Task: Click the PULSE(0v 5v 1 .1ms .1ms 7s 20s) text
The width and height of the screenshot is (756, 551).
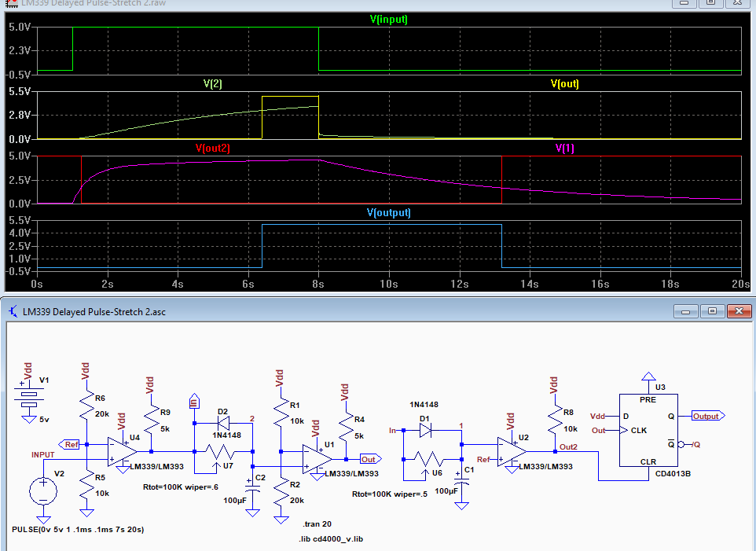Action: coord(78,529)
